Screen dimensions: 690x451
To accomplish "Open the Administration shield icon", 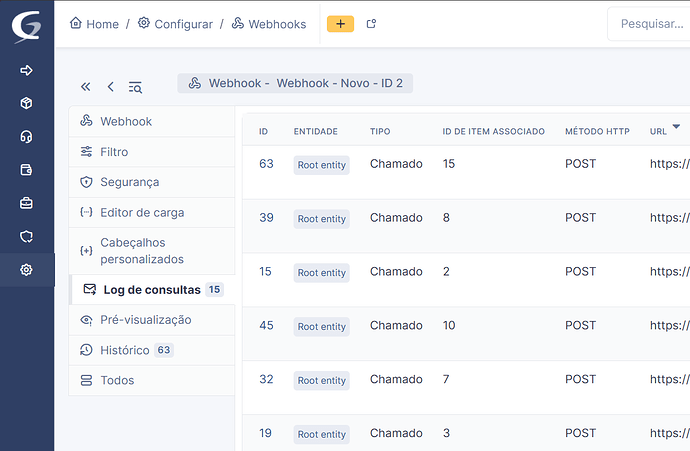I will (x=26, y=236).
